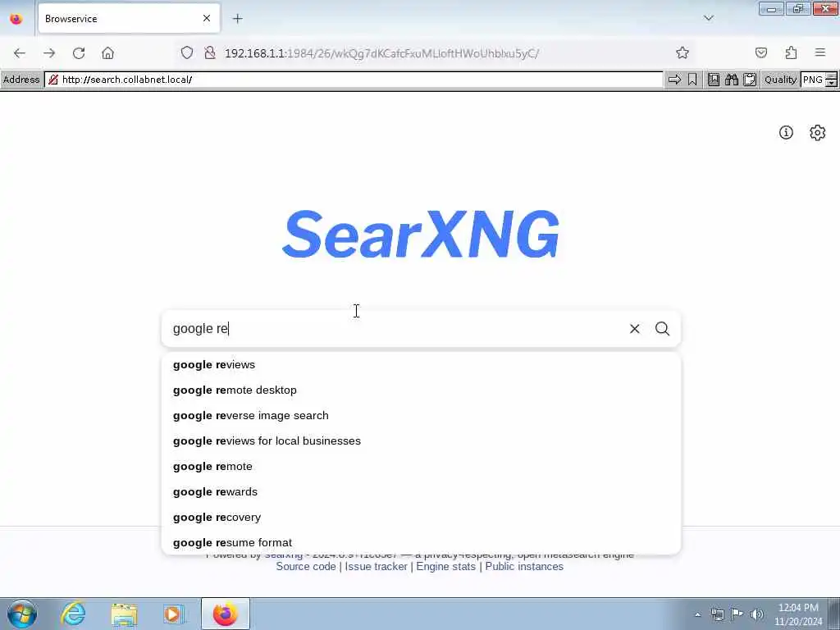Open the Source code link
Viewport: 840px width, 630px height.
306,567
